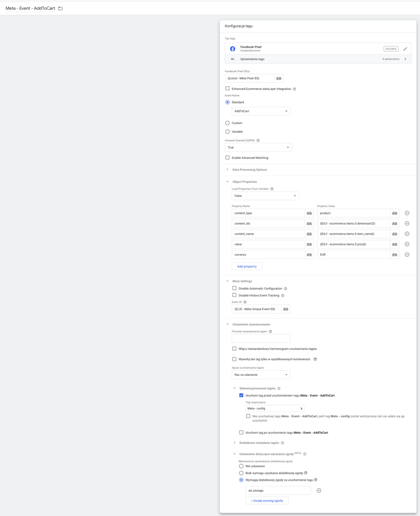Open the Consent Granted (GDPR) dropdown
420x516 pixels.
click(x=258, y=148)
